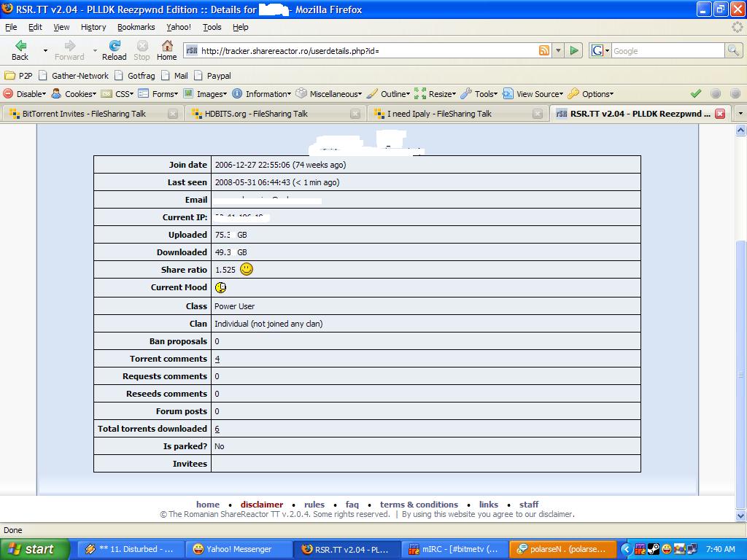Click the search magnifier button
This screenshot has height=560, width=747.
tap(733, 50)
